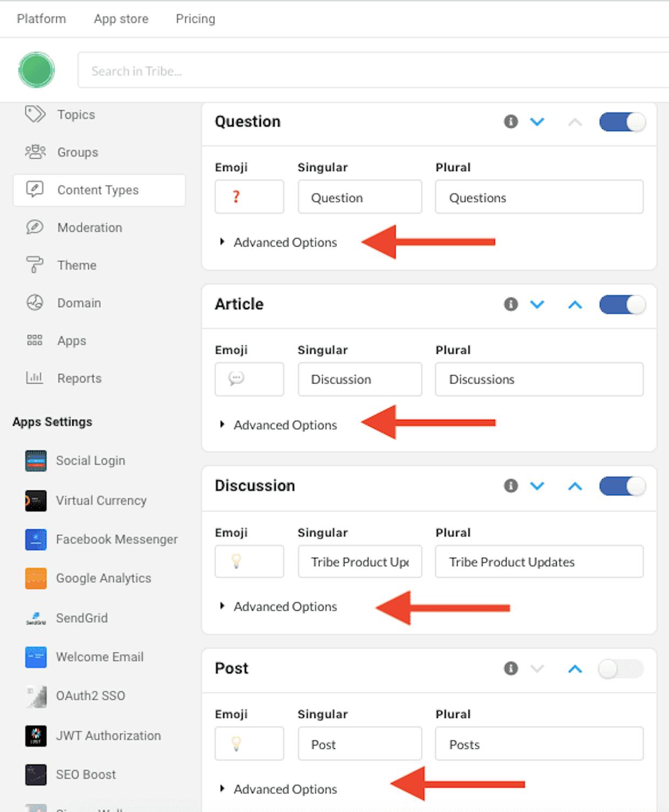The width and height of the screenshot is (669, 812).
Task: Open Moderation settings icon
Action: pos(35,227)
